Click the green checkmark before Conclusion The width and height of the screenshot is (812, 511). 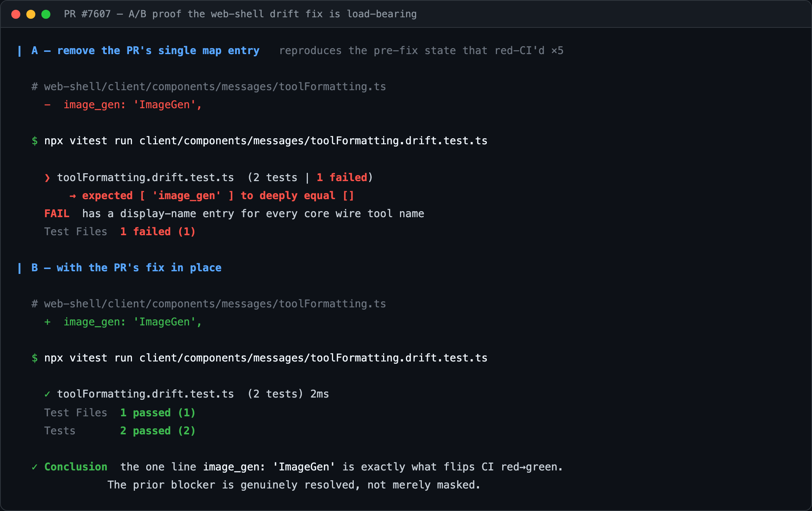pyautogui.click(x=35, y=467)
